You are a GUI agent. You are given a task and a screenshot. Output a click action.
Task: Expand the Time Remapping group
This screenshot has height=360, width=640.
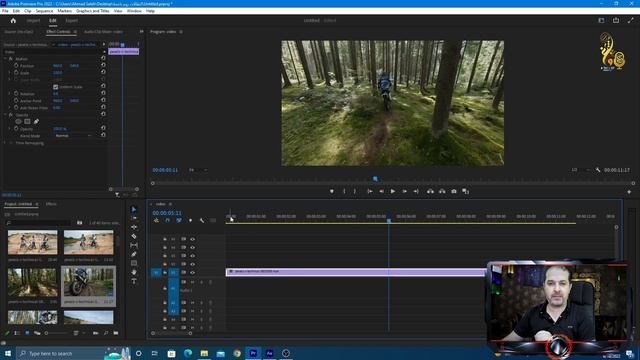point(5,143)
